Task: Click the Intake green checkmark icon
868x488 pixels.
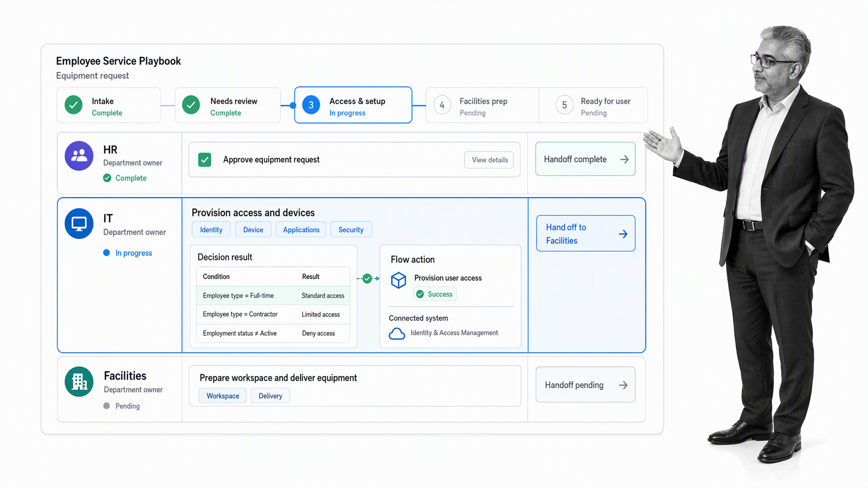Action: coord(74,105)
